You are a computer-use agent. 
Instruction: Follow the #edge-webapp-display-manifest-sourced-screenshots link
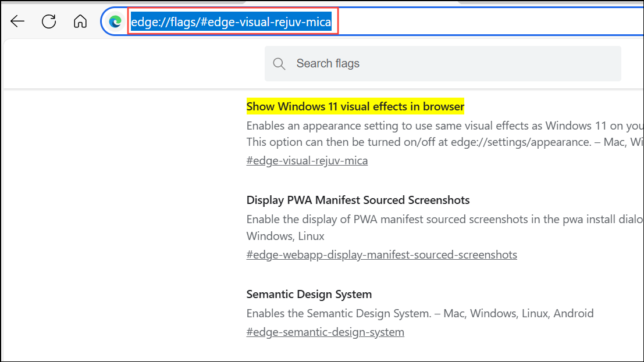pos(382,254)
